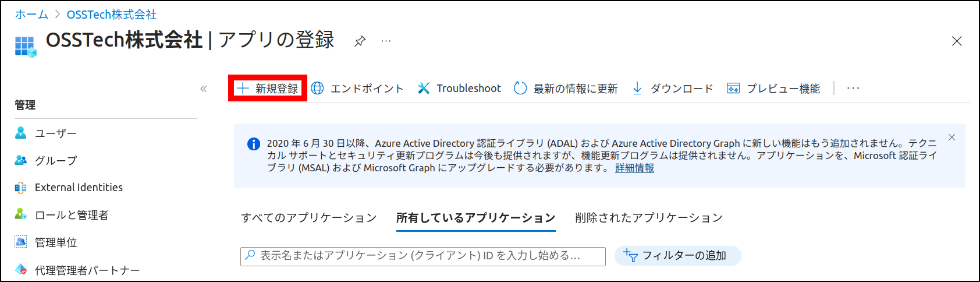Dismiss the ADAL information banner

click(952, 138)
